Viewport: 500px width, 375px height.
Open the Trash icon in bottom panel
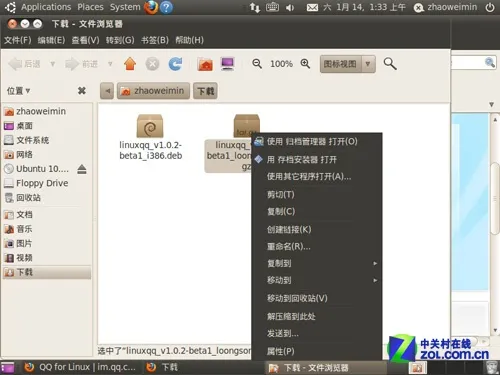492,368
